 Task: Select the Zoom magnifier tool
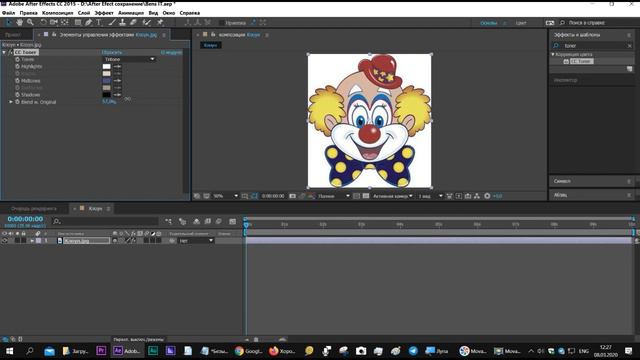pyautogui.click(x=30, y=22)
